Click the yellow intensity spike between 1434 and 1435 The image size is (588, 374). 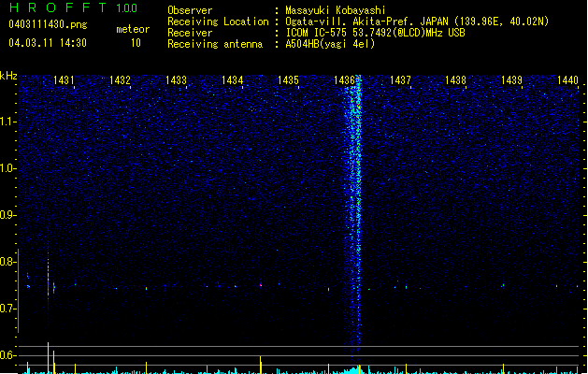(x=261, y=365)
